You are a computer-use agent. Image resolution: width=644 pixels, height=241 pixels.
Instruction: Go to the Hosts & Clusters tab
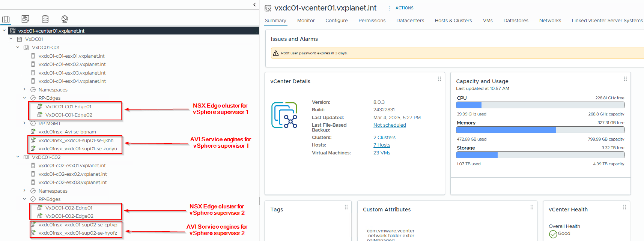(453, 21)
